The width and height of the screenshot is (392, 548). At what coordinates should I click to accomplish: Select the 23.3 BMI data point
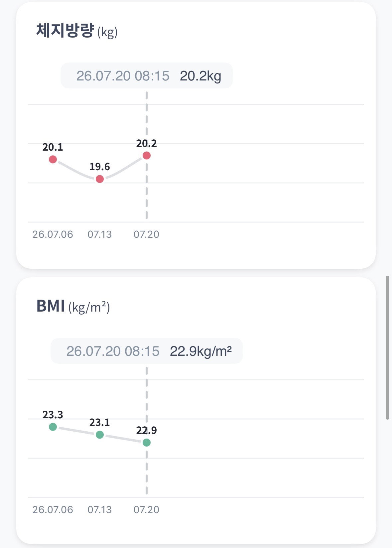tap(53, 427)
